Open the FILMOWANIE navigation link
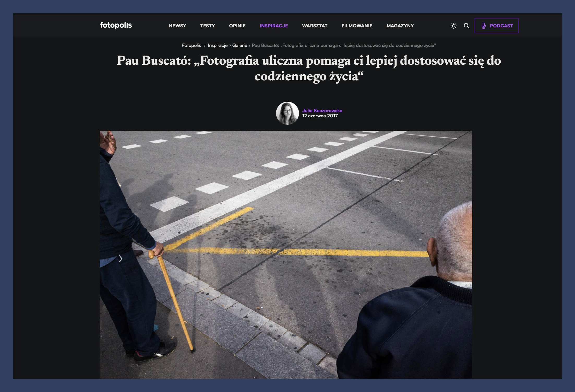The height and width of the screenshot is (392, 575). (x=357, y=26)
